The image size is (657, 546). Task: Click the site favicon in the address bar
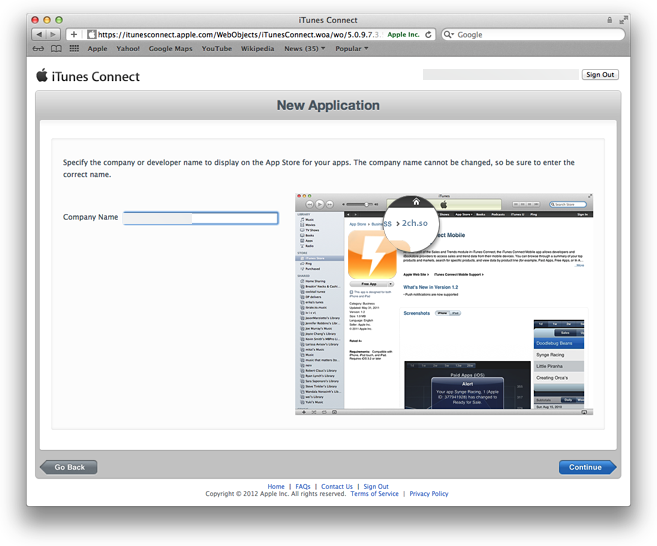click(92, 35)
